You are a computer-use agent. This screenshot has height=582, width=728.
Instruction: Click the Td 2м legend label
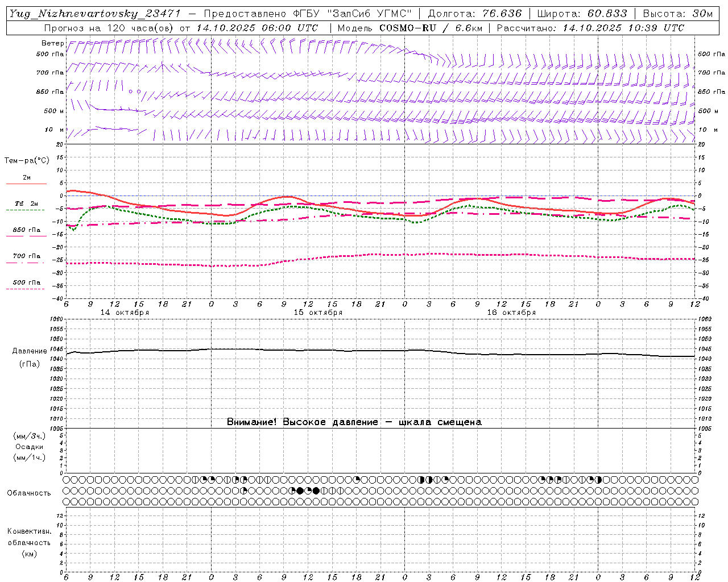pyautogui.click(x=27, y=203)
